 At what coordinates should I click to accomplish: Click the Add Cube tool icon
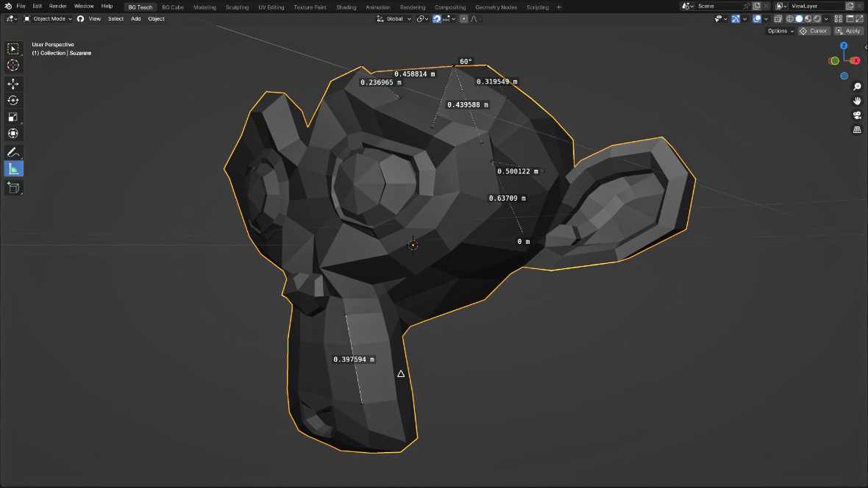point(13,188)
